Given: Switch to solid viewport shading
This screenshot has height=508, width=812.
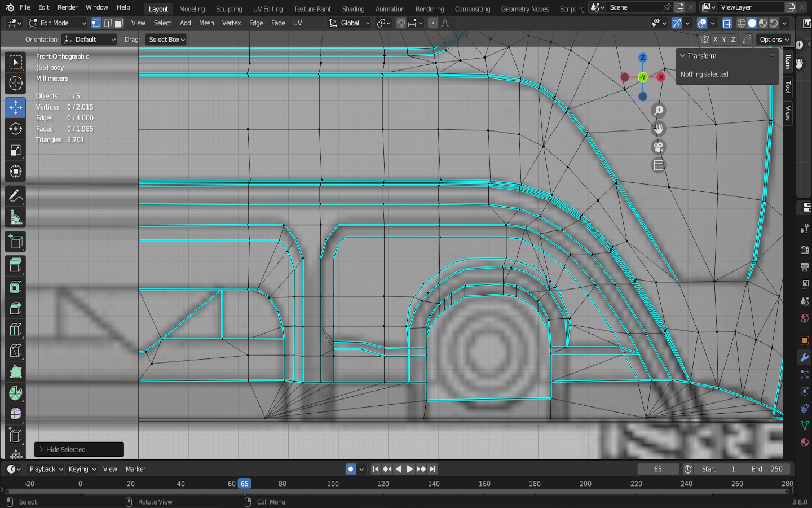Looking at the screenshot, I should [x=752, y=23].
